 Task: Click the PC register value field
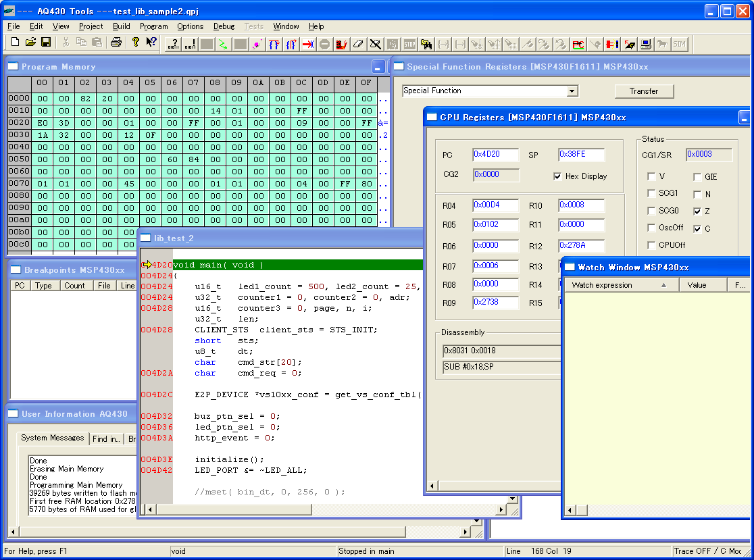(495, 154)
